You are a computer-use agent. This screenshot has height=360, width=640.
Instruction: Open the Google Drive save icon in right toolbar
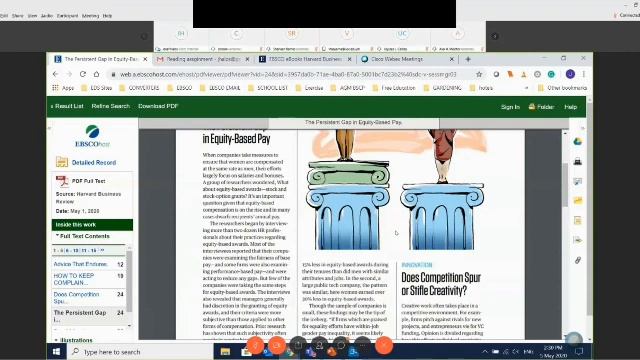point(578,142)
